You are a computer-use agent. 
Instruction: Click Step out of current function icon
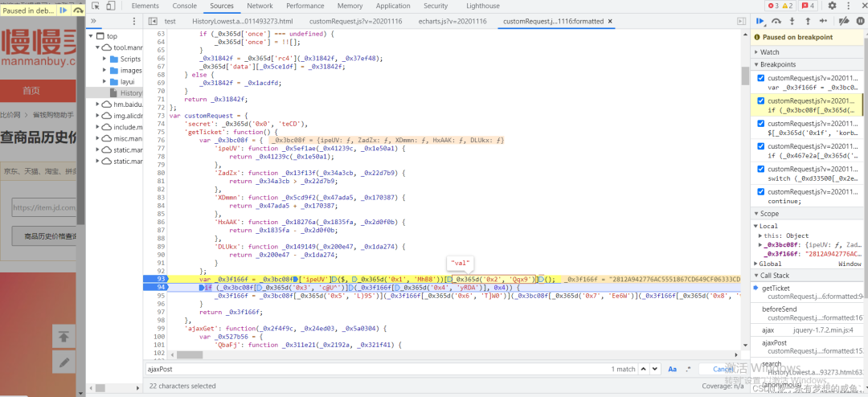[809, 21]
